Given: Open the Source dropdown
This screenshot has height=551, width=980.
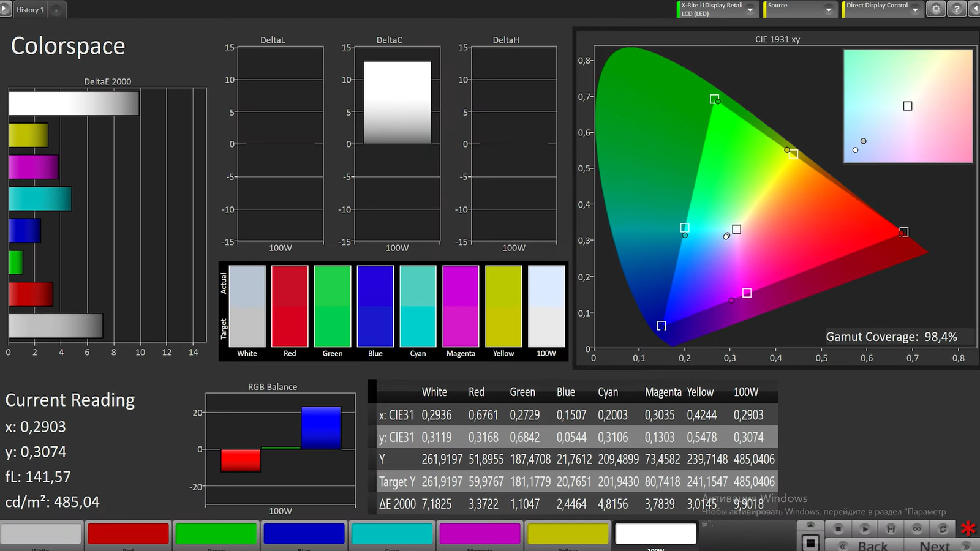Looking at the screenshot, I should 828,10.
